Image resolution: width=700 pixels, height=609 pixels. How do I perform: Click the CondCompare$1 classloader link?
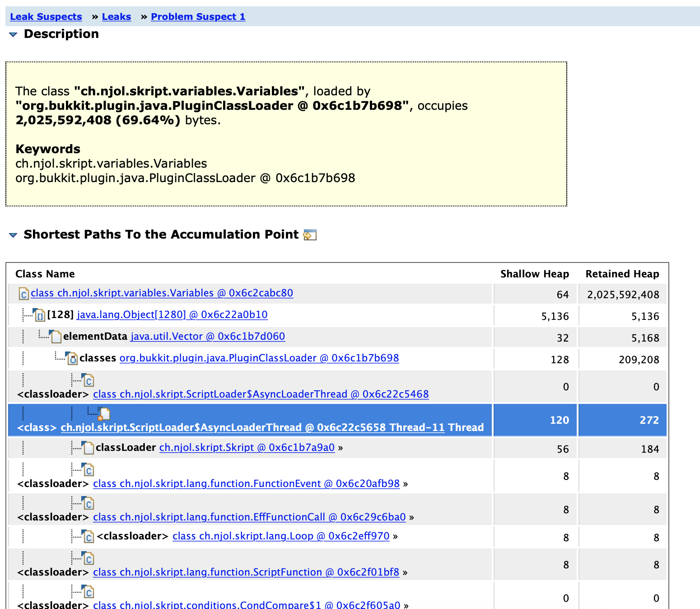(249, 605)
